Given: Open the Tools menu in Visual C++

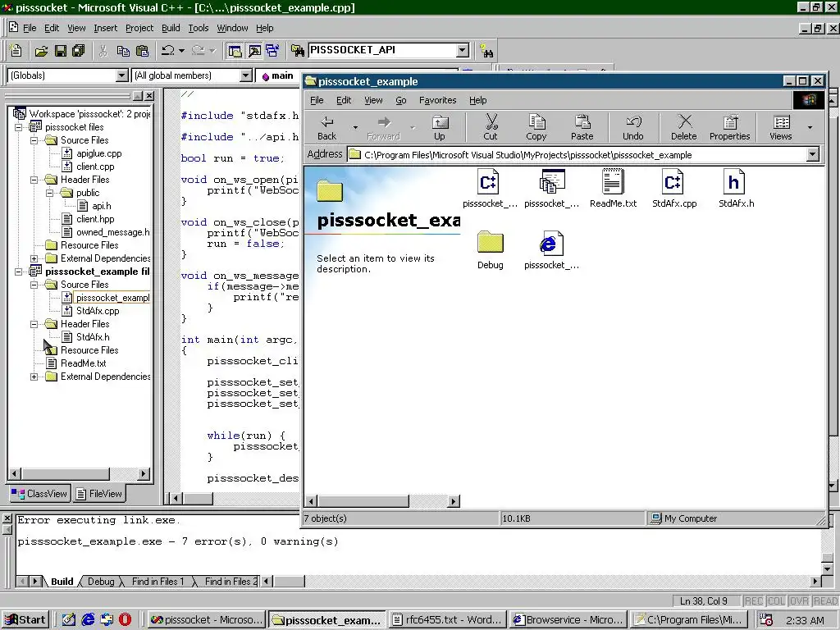Looking at the screenshot, I should pos(199,28).
